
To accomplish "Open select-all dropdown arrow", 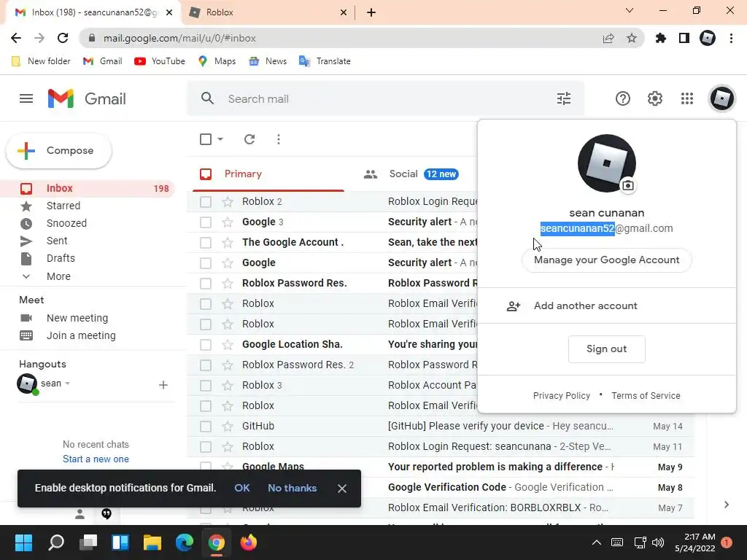I will pos(220,139).
